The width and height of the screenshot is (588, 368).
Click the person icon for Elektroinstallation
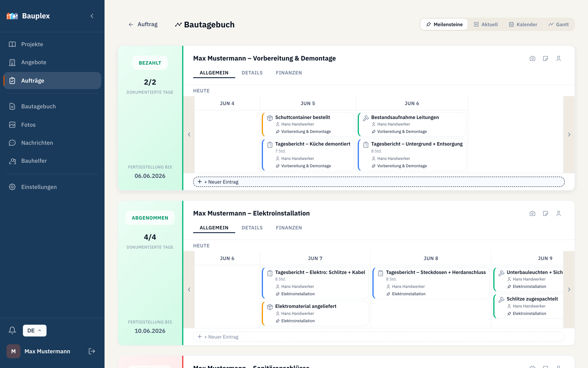(x=559, y=213)
